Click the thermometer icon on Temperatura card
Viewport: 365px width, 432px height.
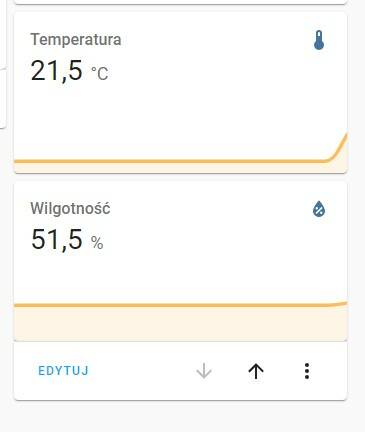point(319,40)
